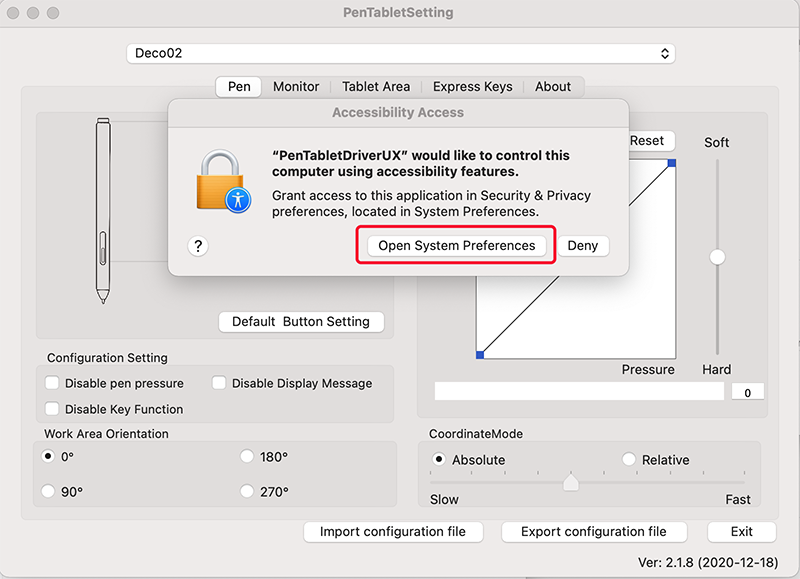Viewport: 800px width, 579px height.
Task: Go to the Tablet Area tab
Action: click(376, 87)
